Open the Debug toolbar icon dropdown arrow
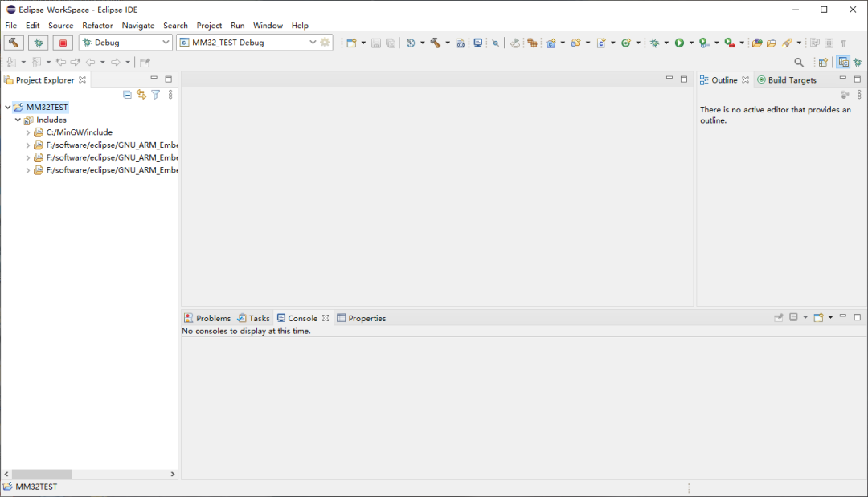 tap(666, 43)
